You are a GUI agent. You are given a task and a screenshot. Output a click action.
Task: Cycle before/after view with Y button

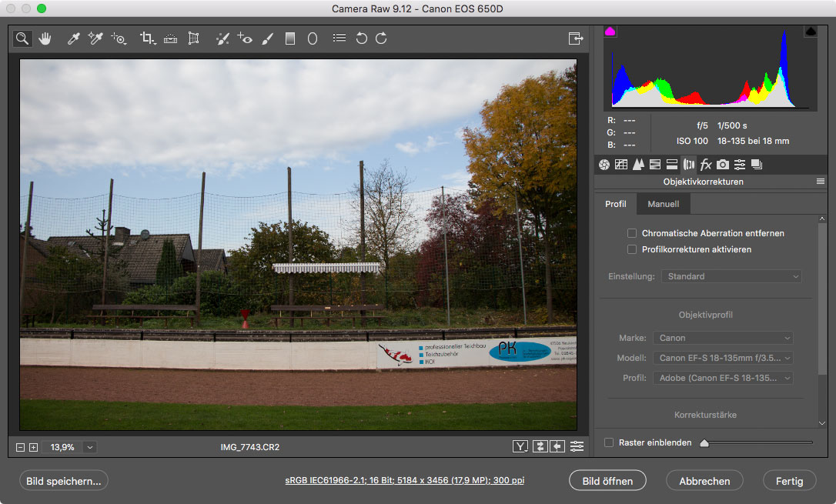(520, 446)
